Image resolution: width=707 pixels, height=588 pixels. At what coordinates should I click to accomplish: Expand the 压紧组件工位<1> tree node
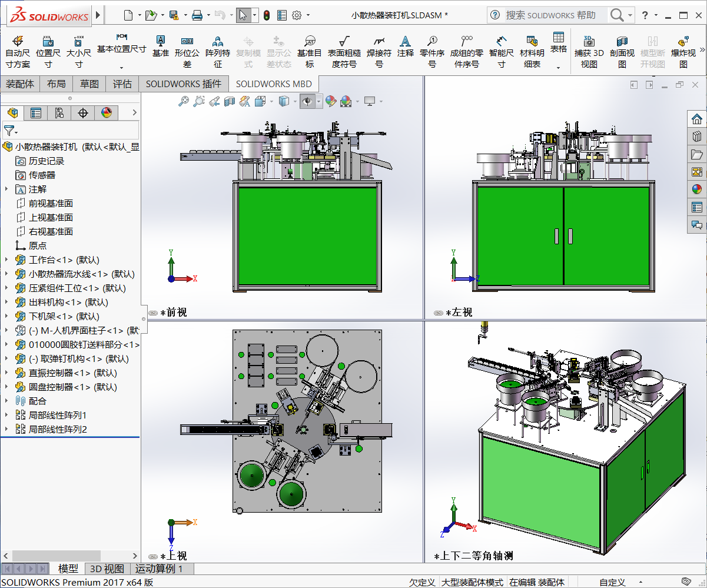pos(6,288)
